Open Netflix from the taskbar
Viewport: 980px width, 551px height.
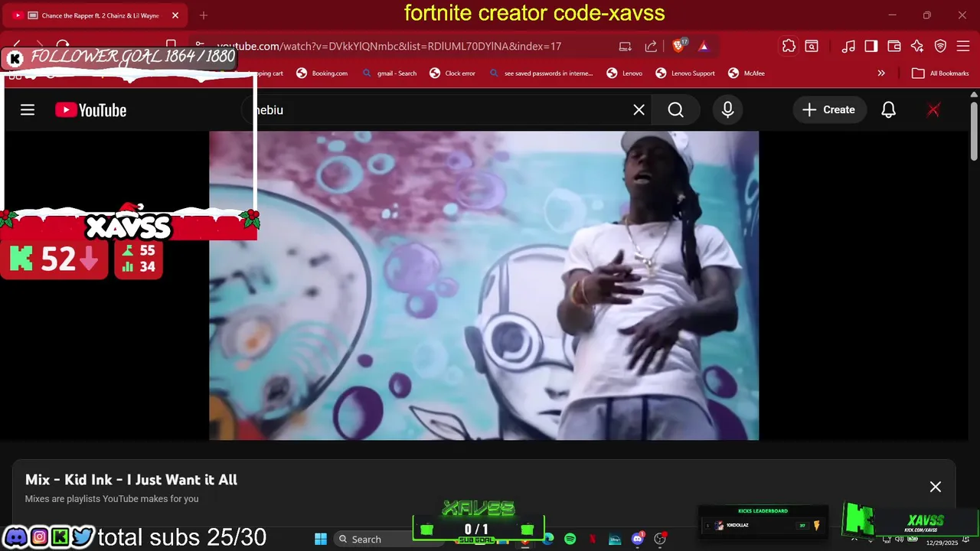(593, 539)
